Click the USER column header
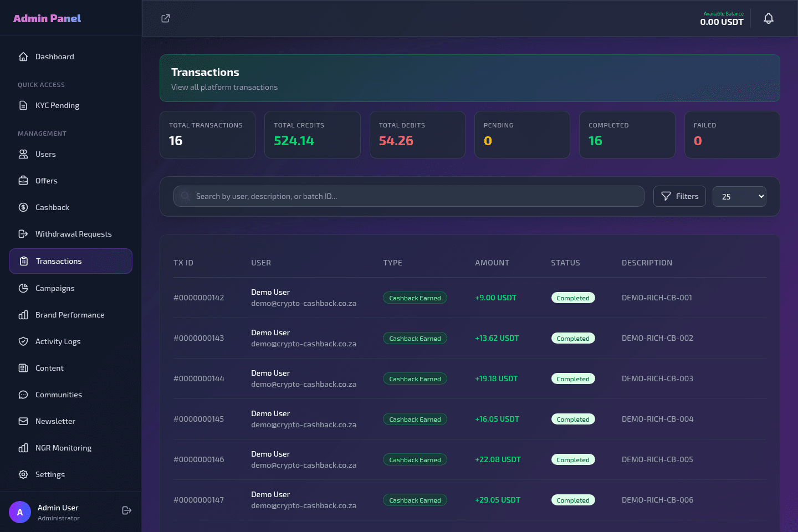This screenshot has width=798, height=532. [261, 263]
